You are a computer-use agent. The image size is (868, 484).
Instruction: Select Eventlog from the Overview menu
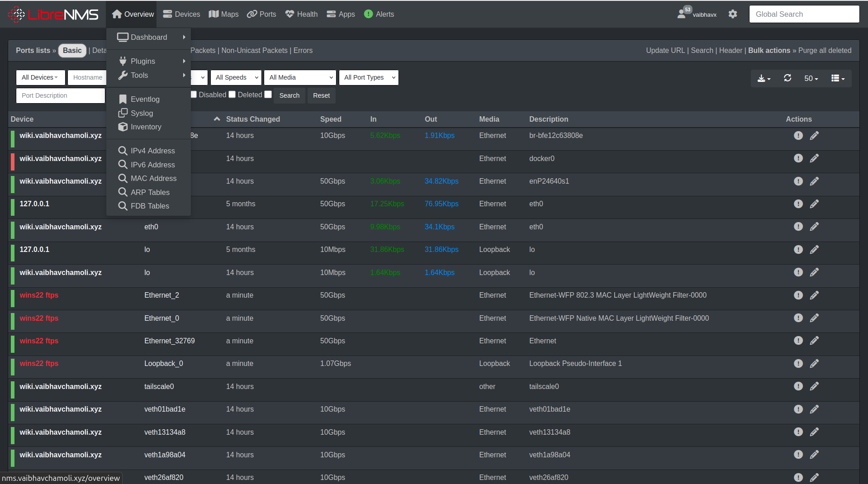[144, 99]
